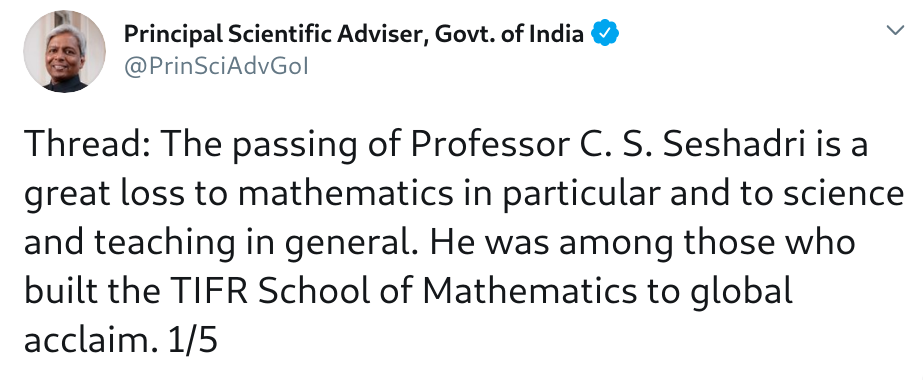Open the author's profile photo
The height and width of the screenshot is (380, 923).
pos(65,51)
